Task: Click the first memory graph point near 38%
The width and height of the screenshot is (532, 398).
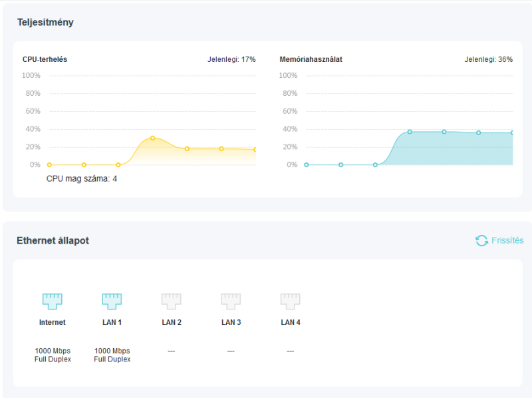Action: (410, 132)
